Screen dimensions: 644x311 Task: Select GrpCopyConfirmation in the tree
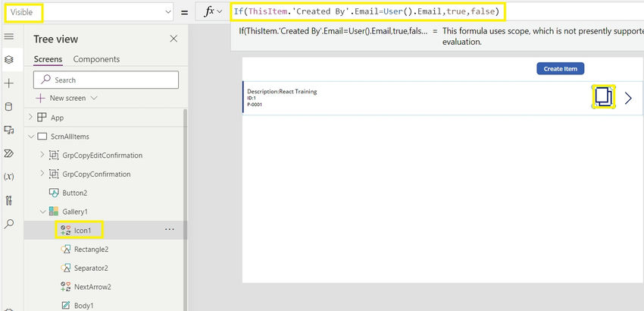96,174
